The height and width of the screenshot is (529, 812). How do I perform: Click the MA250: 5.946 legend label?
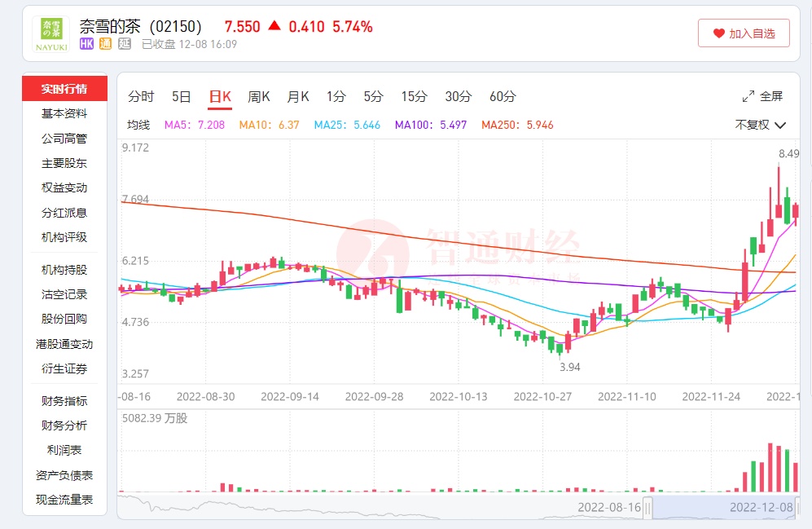(x=517, y=125)
